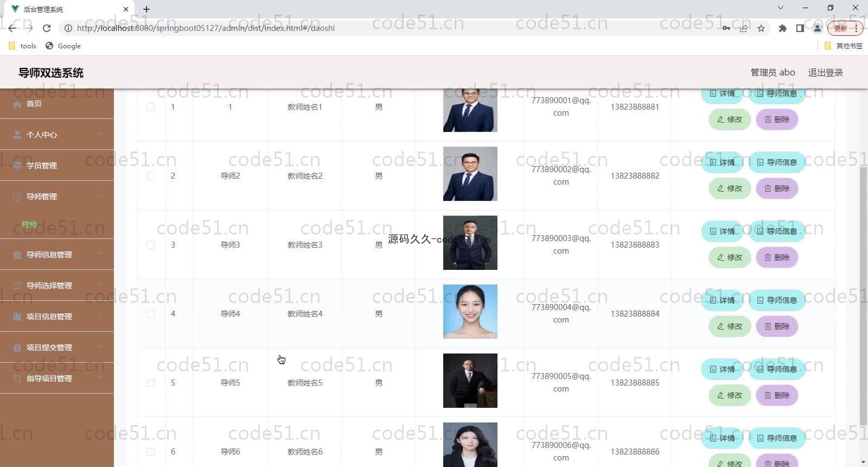Click 删除 for 教师姓名1

click(x=777, y=119)
